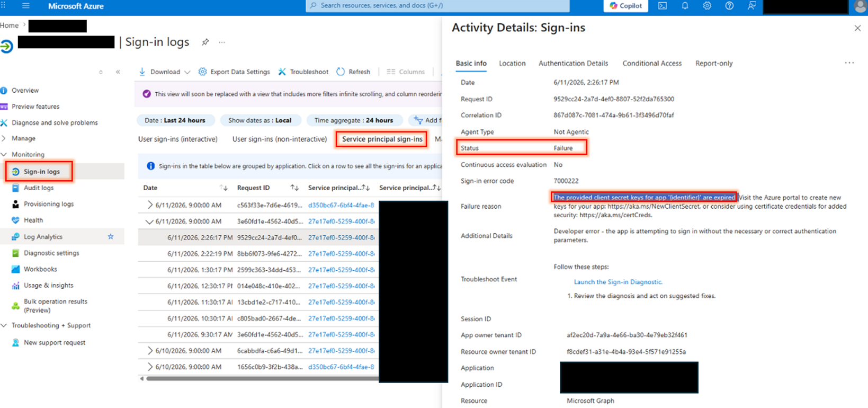Open Diagnose and solve problems
Image resolution: width=868 pixels, height=408 pixels.
[55, 122]
